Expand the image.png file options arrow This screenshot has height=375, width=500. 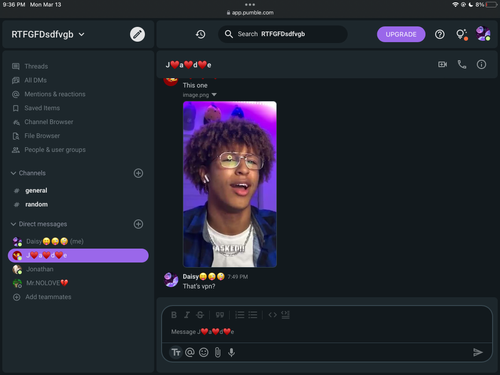(214, 95)
